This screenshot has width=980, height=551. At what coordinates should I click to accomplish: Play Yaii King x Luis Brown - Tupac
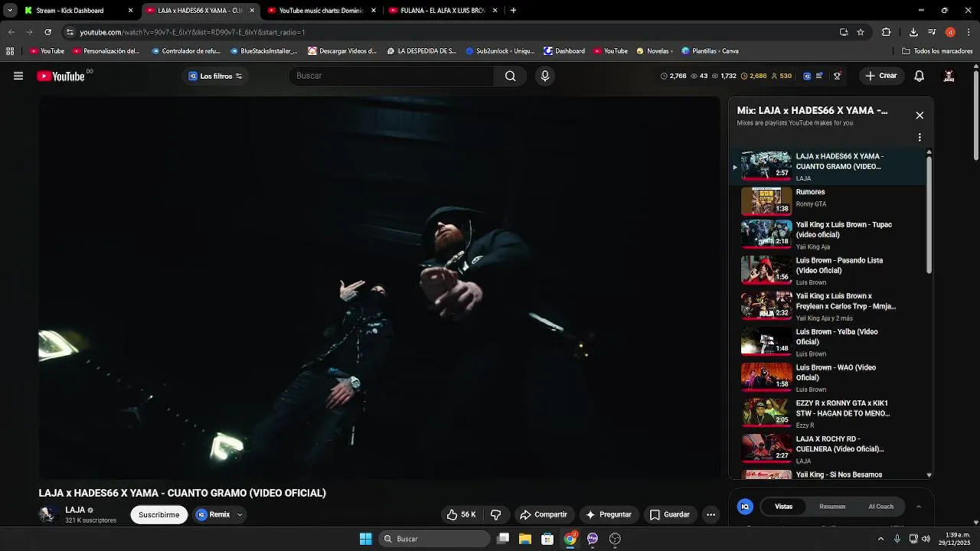832,235
